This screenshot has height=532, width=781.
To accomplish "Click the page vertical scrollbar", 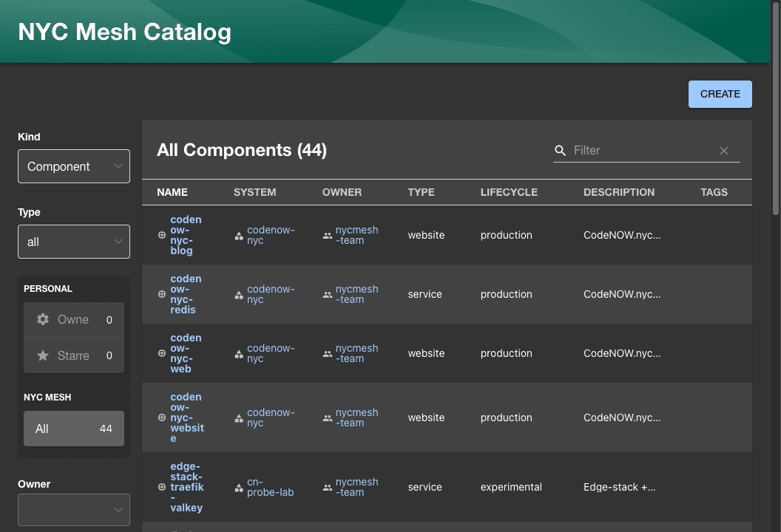I will pyautogui.click(x=776, y=107).
